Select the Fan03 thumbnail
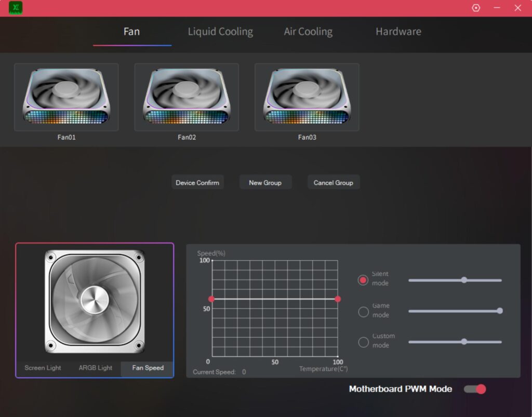 click(307, 97)
